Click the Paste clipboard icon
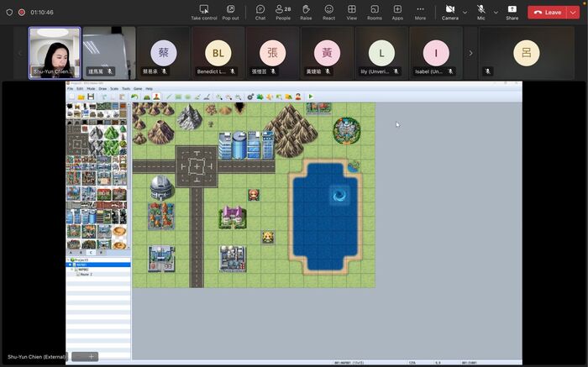 [123, 97]
